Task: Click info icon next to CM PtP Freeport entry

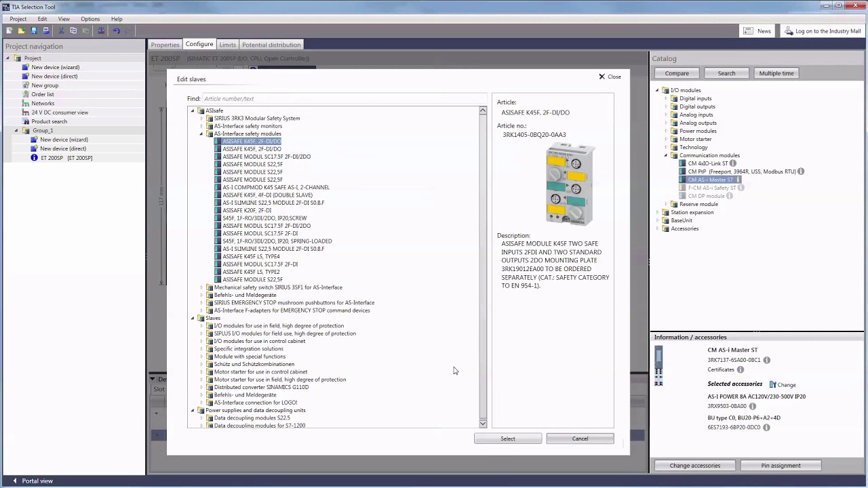Action: pyautogui.click(x=801, y=171)
